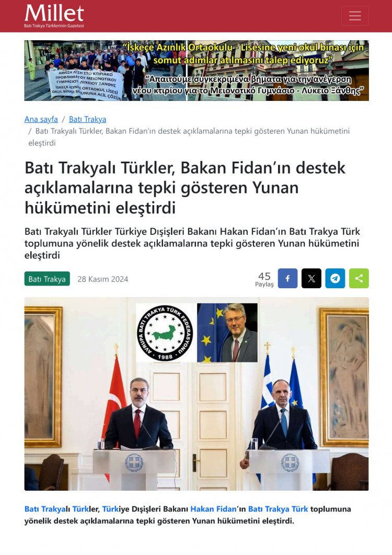Image resolution: width=392 pixels, height=555 pixels.
Task: Open the main press conference photo
Action: pos(197,393)
